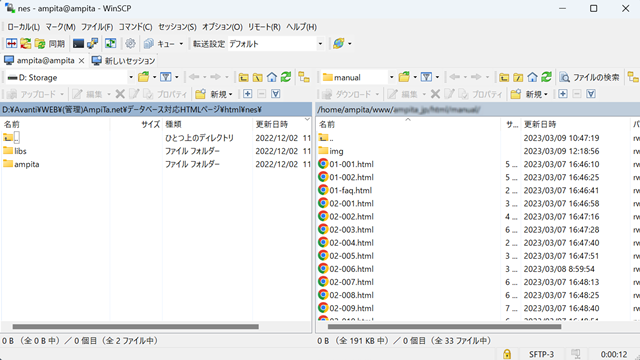The height and width of the screenshot is (360, 640).
Task: Expand local filter dropdown arrow
Action: (177, 77)
